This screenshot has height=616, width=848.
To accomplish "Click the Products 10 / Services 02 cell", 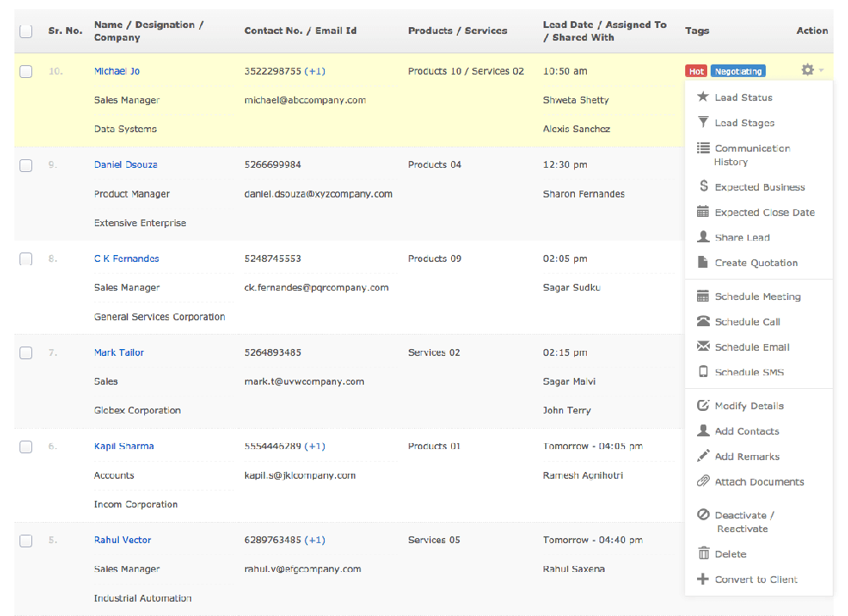I will coord(466,71).
